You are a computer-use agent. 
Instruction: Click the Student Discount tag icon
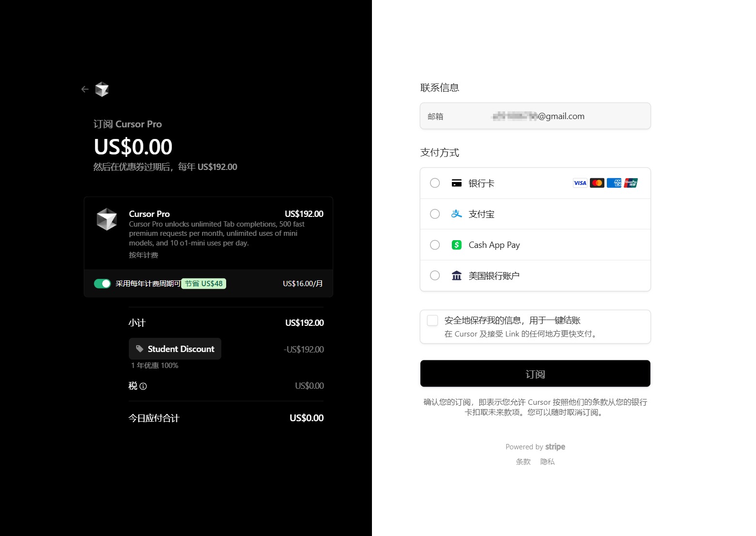139,349
